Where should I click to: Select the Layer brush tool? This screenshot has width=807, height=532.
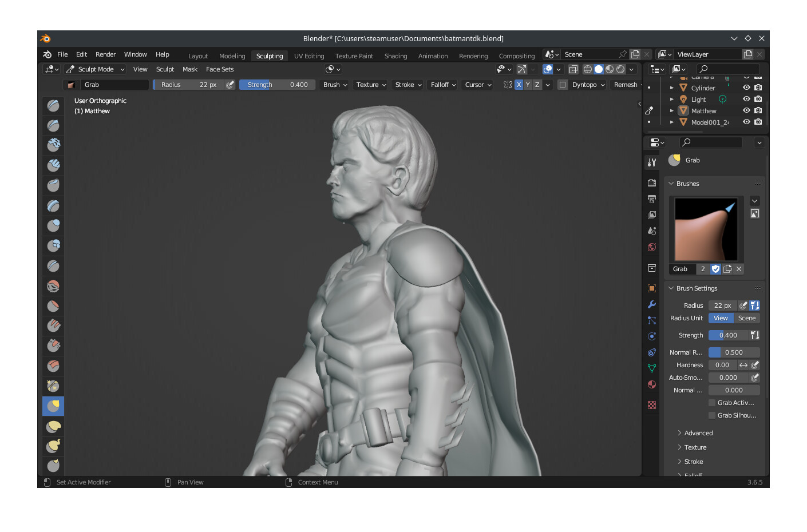click(x=53, y=205)
